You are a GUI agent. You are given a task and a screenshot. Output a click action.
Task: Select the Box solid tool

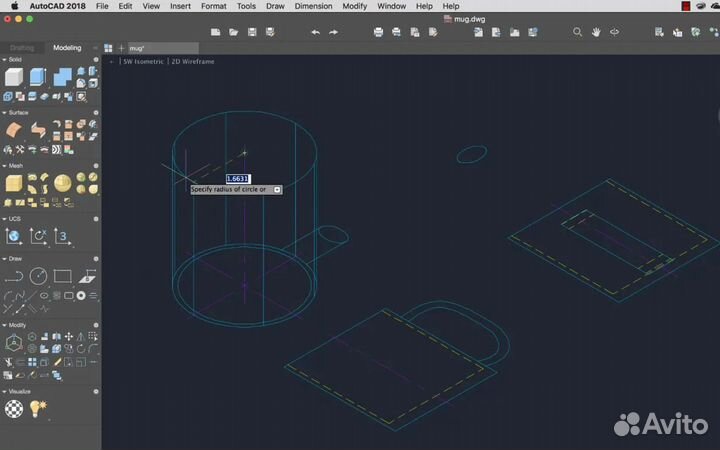tap(14, 77)
